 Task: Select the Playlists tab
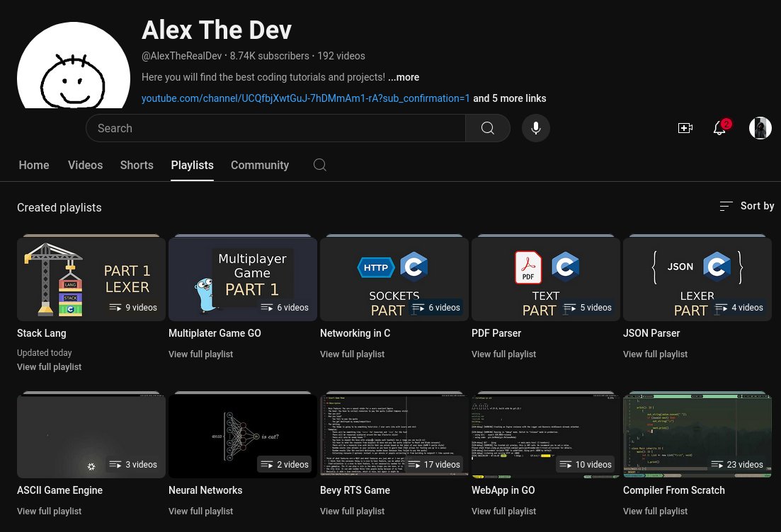pos(193,166)
